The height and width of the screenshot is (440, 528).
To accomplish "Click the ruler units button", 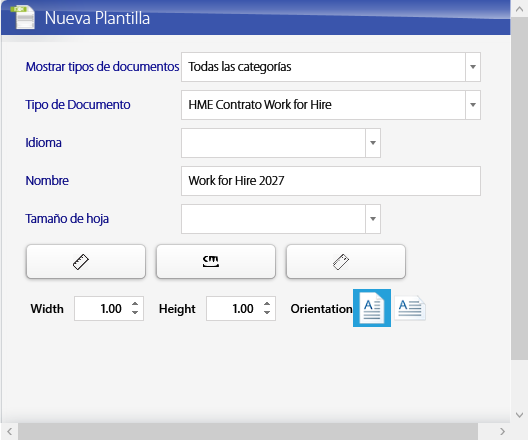I will click(x=86, y=262).
